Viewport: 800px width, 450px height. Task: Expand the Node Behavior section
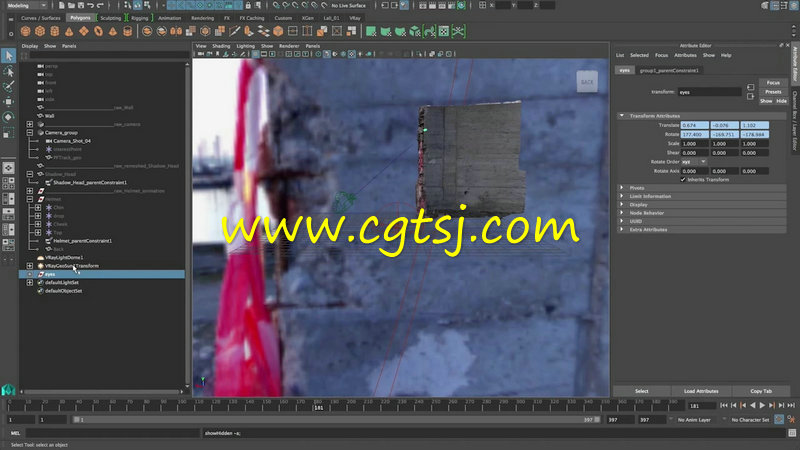621,213
